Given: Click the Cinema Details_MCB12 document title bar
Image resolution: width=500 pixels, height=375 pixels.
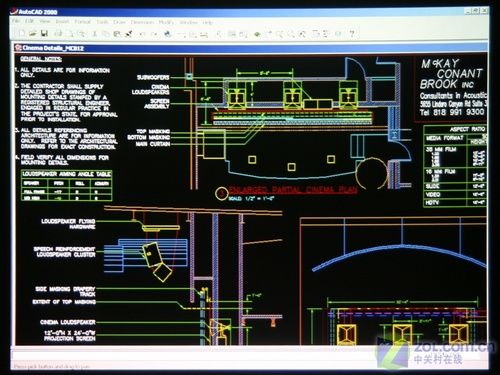Looking at the screenshot, I should click(251, 48).
